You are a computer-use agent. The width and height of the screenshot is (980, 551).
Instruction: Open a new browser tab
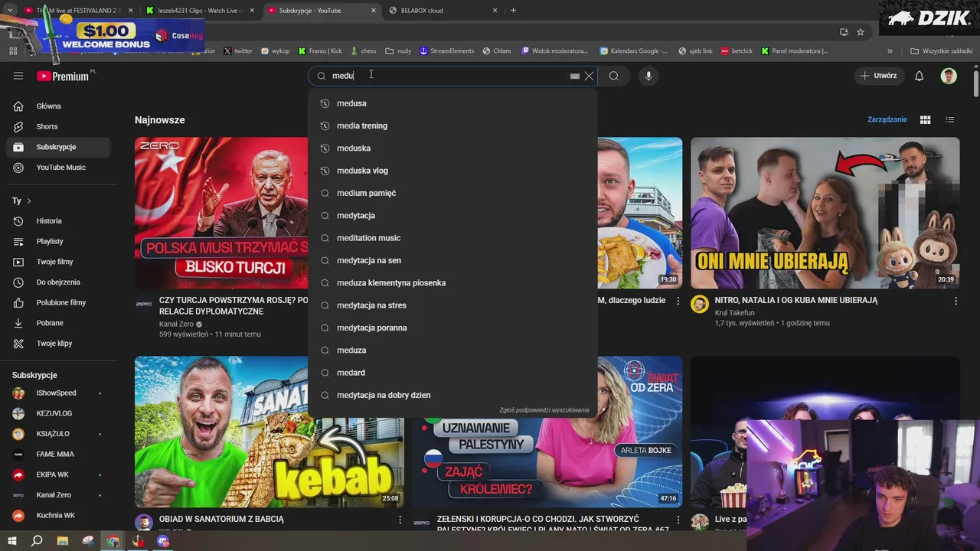coord(513,11)
